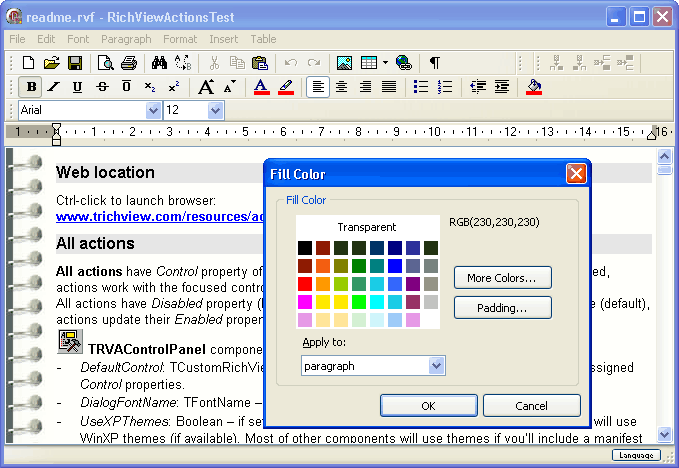This screenshot has width=679, height=468.
Task: Click the Insert Hyperlink globe icon
Action: pos(403,63)
